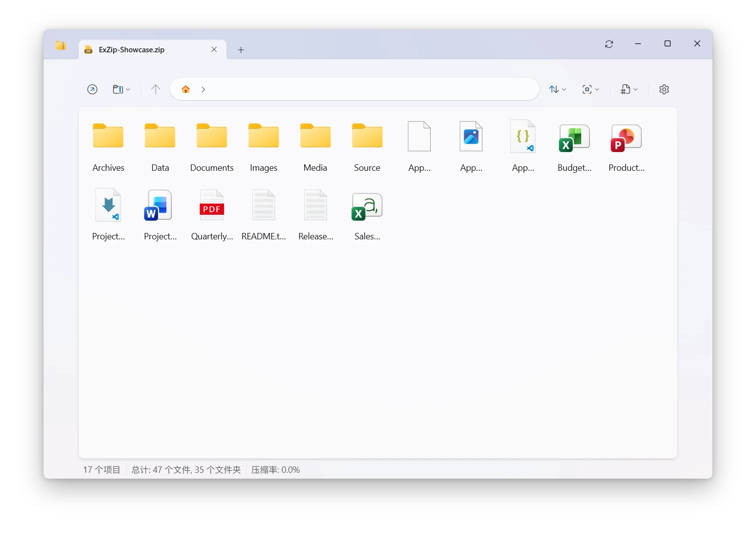Expand the sort order dropdown
This screenshot has width=756, height=536.
pos(557,89)
